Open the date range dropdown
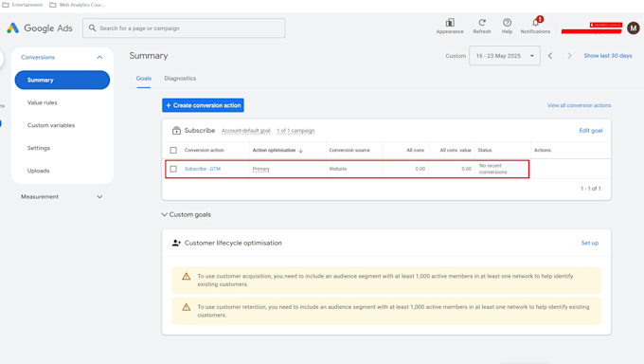The width and height of the screenshot is (644, 364). point(505,56)
